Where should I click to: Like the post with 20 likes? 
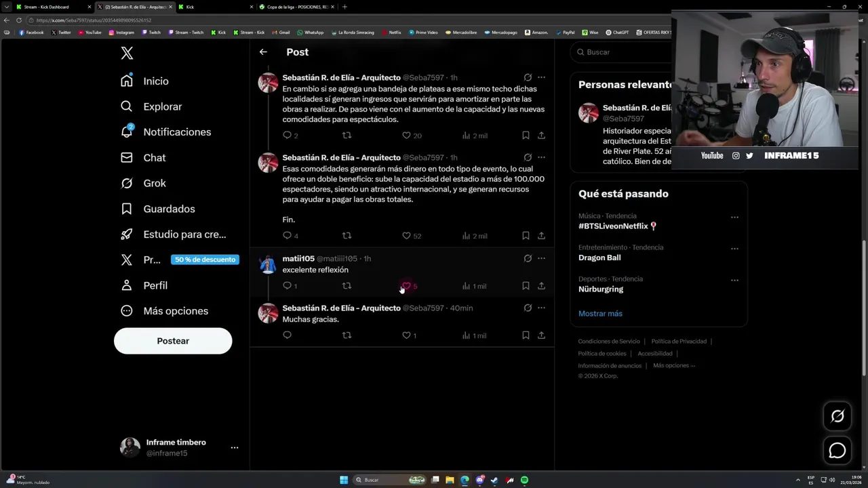(406, 136)
